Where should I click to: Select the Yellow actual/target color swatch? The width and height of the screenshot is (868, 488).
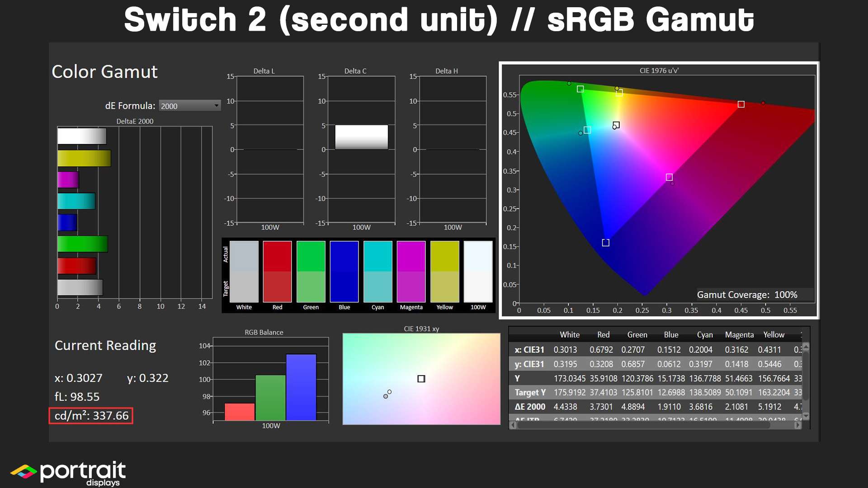coord(444,271)
